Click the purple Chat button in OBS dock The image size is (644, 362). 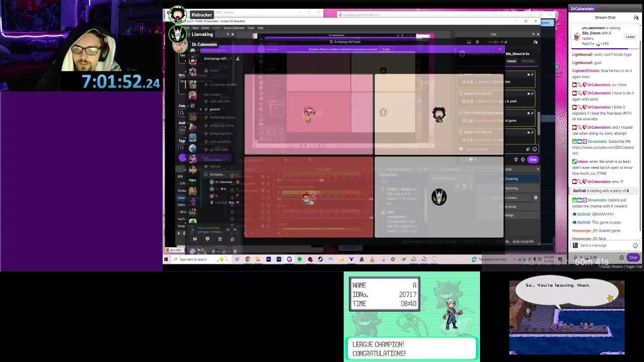pos(532,159)
